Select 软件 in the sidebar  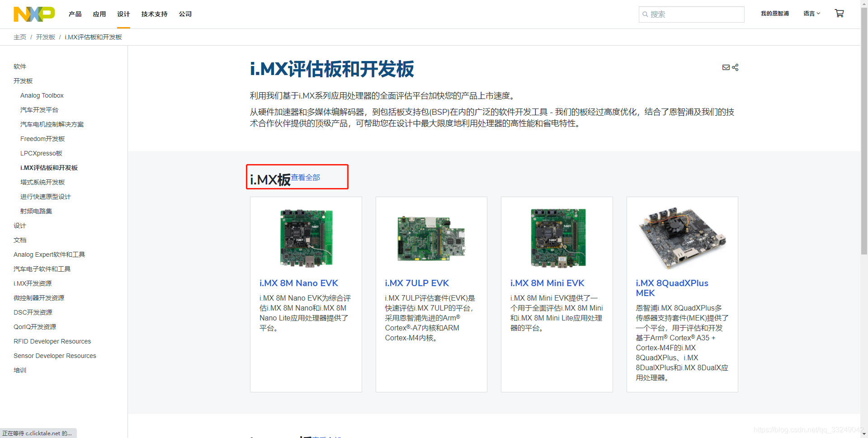pos(20,66)
